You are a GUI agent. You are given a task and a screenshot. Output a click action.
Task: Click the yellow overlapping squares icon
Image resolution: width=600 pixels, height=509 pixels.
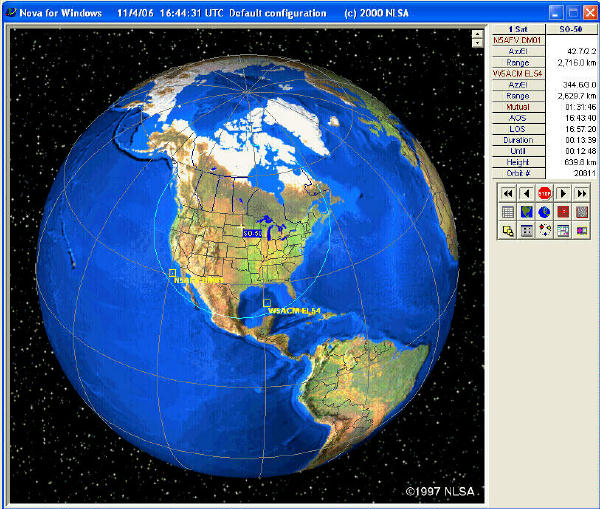click(x=507, y=231)
